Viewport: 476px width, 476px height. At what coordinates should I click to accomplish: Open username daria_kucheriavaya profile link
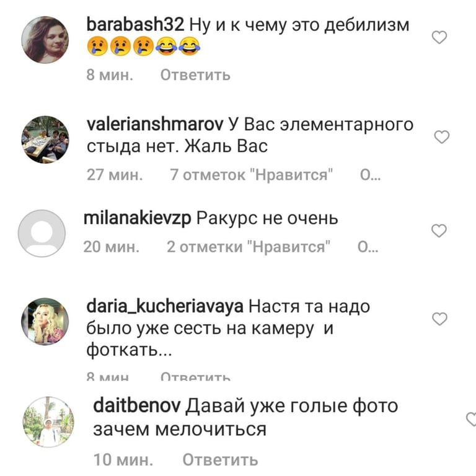click(x=165, y=307)
